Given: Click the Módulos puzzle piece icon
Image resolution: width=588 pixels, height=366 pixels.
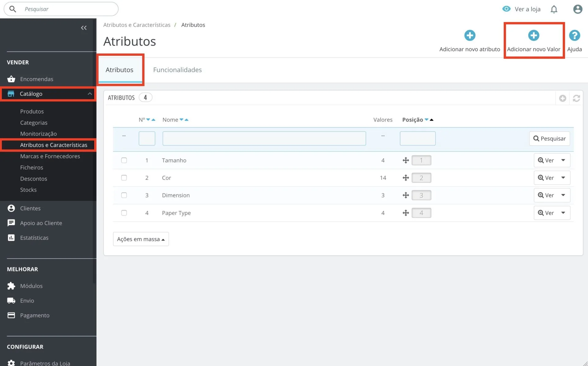Looking at the screenshot, I should [11, 286].
